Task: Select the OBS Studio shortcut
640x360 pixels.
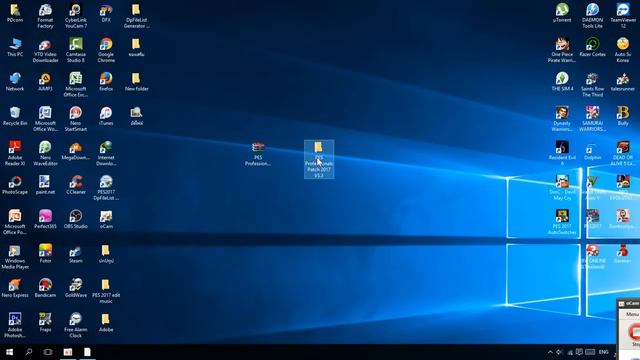Action: coord(76,219)
